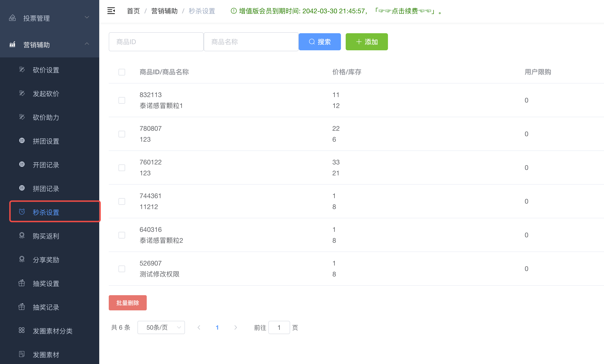Click the alarm clock icon beside 秒杀设置
The image size is (604, 364).
22,212
